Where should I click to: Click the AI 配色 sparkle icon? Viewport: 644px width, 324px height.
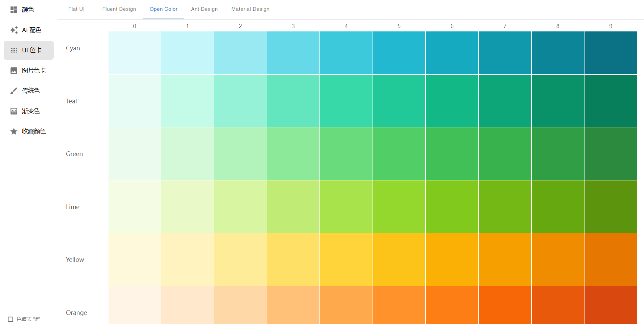point(14,30)
